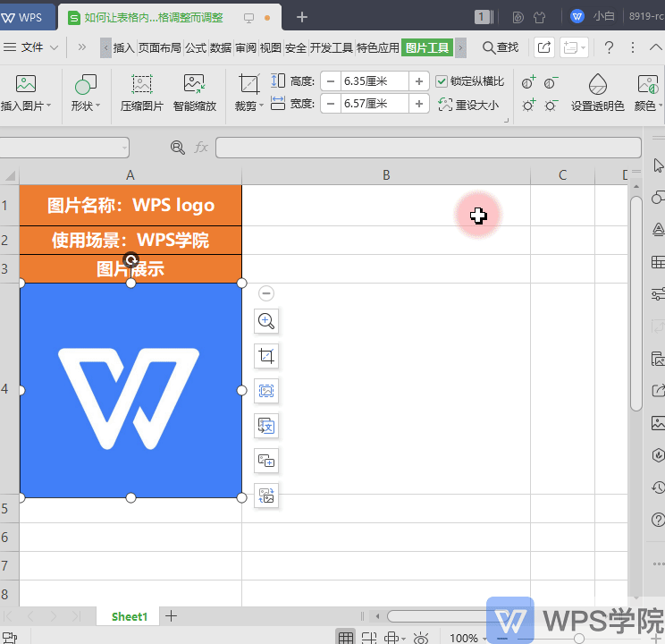Image resolution: width=665 pixels, height=644 pixels.
Task: Open the Page Layout (页面布局) tab
Action: [x=159, y=47]
